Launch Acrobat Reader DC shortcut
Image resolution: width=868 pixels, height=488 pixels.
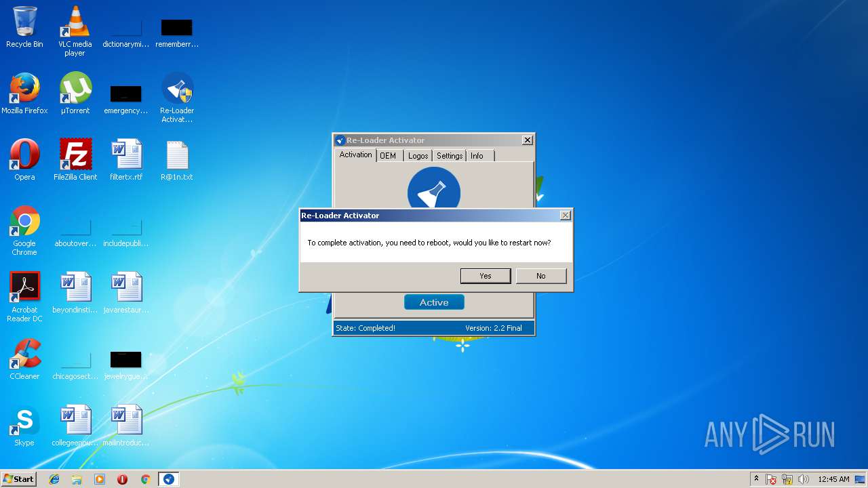[x=24, y=297]
